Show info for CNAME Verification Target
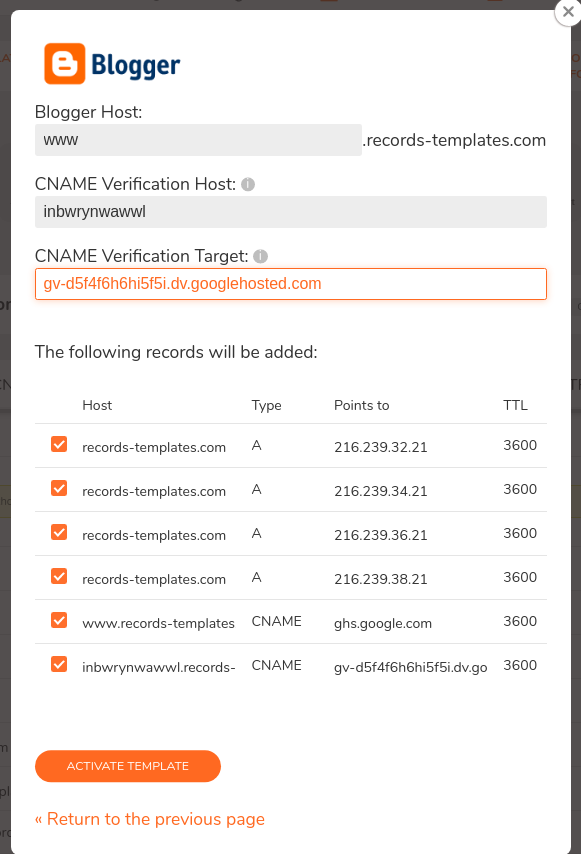Screen dimensions: 581x854 [261, 257]
